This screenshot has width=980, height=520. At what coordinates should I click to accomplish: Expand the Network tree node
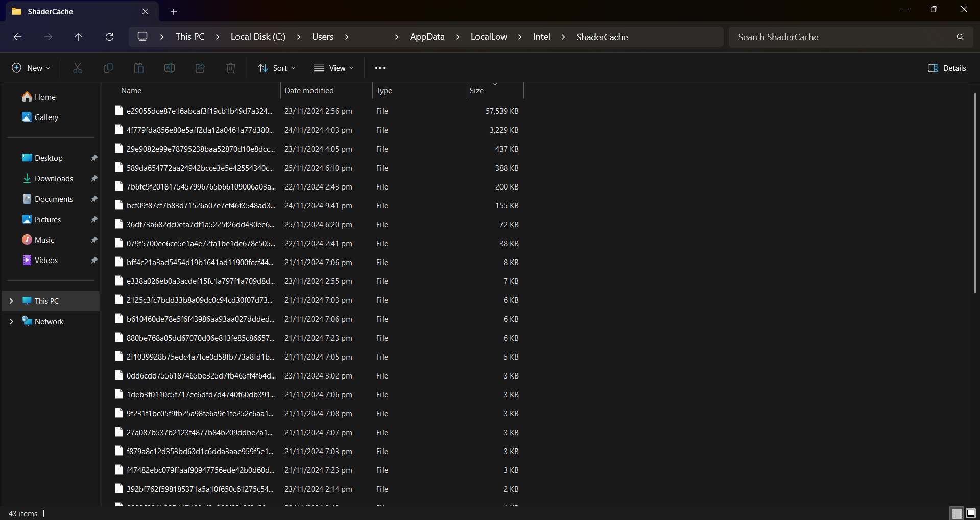pyautogui.click(x=11, y=322)
